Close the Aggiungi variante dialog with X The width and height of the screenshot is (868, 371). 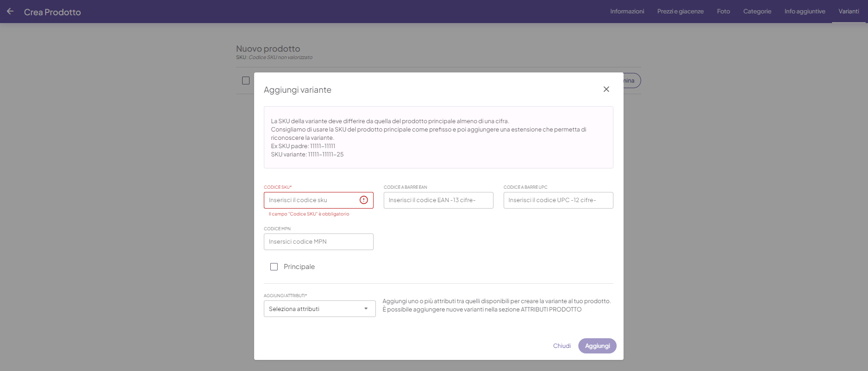(x=606, y=89)
